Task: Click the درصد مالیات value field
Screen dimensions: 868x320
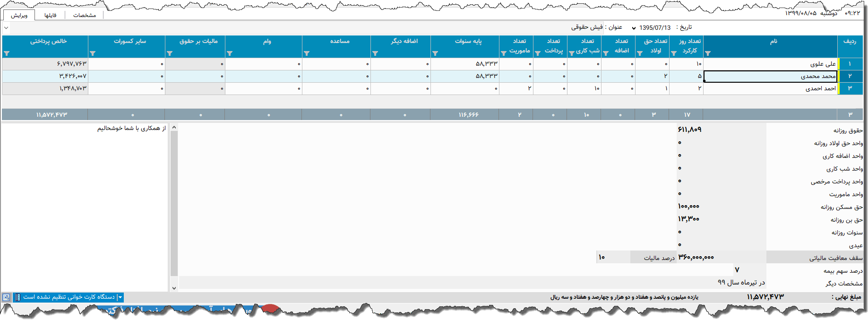Action: tap(613, 257)
